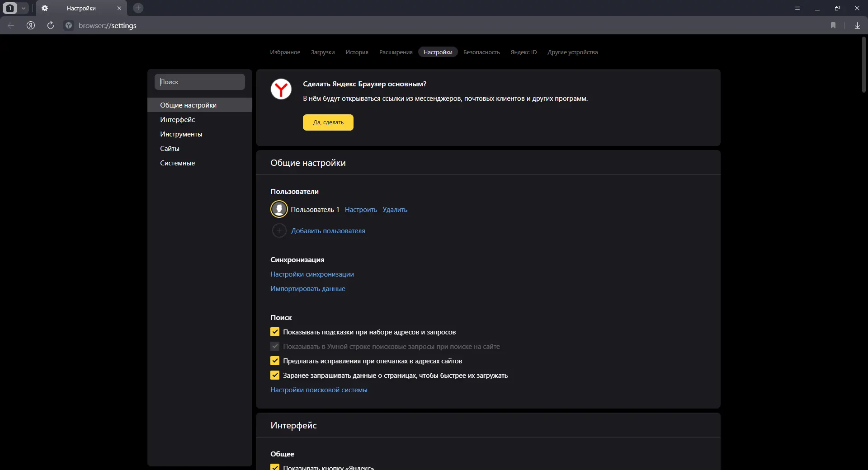Image resolution: width=868 pixels, height=470 pixels.
Task: Click the Да, сделать button
Action: pos(328,122)
